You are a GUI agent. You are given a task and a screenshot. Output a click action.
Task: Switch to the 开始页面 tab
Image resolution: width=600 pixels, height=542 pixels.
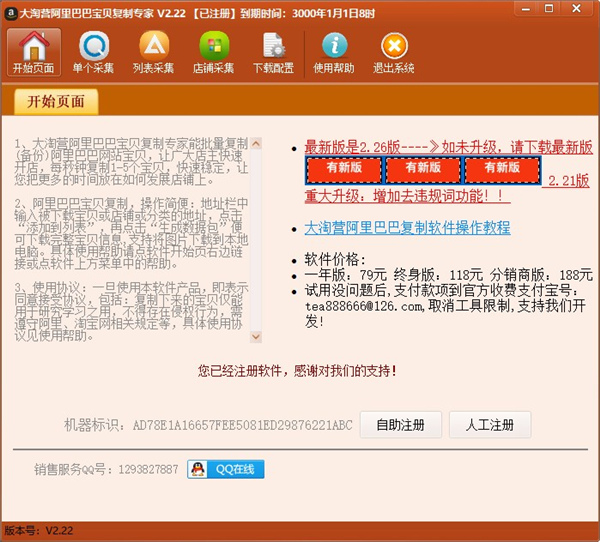coord(56,101)
